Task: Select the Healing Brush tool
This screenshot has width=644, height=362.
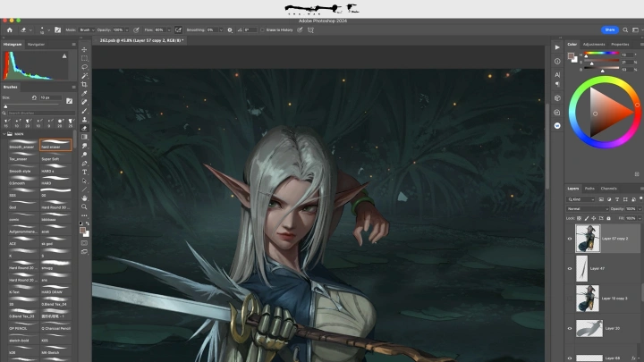Action: click(84, 102)
